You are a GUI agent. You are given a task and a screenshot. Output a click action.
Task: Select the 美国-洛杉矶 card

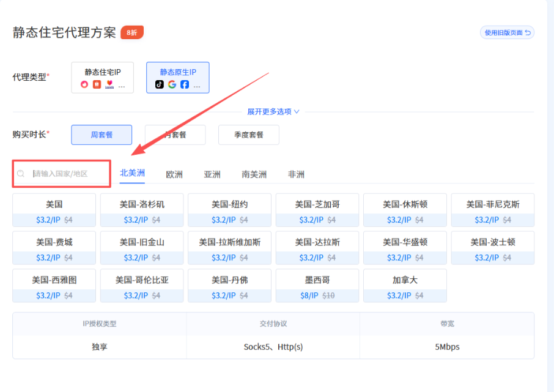point(142,210)
